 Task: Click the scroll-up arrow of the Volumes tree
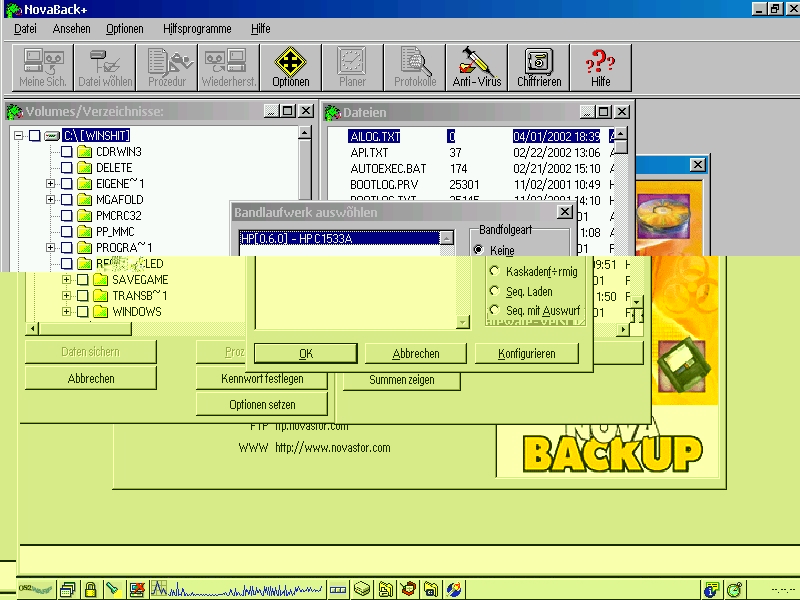point(305,133)
